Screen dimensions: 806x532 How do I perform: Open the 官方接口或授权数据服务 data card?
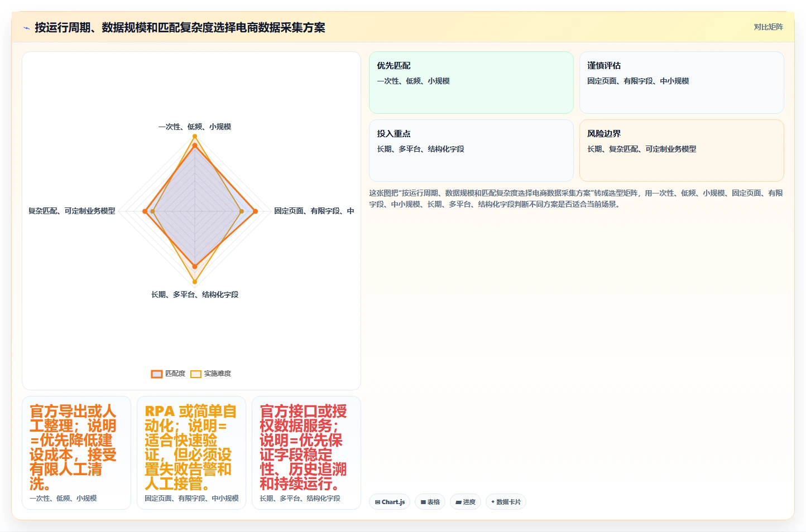[306, 453]
